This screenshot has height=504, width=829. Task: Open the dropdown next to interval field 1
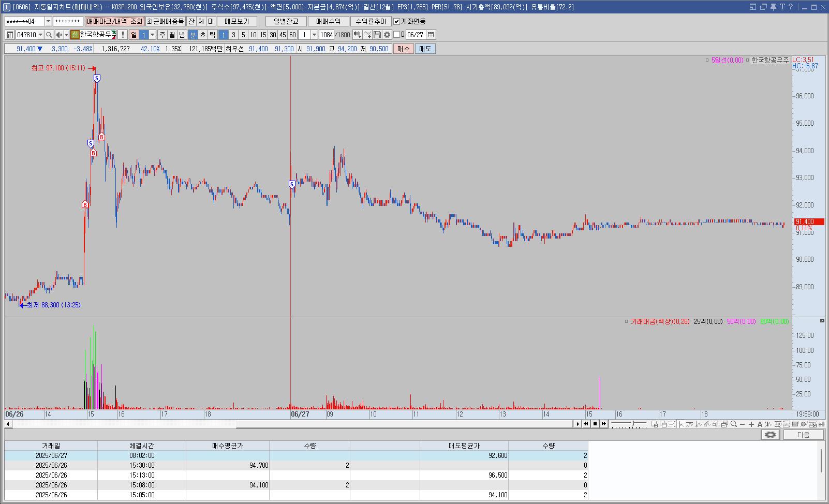(314, 35)
